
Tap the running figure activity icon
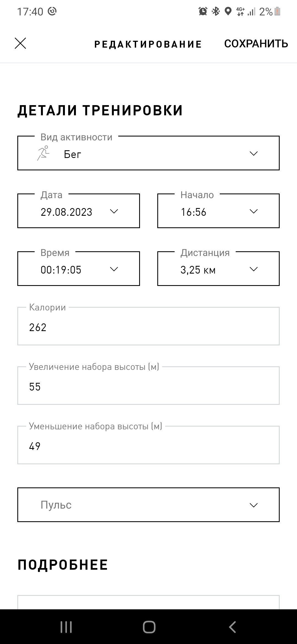pos(43,153)
